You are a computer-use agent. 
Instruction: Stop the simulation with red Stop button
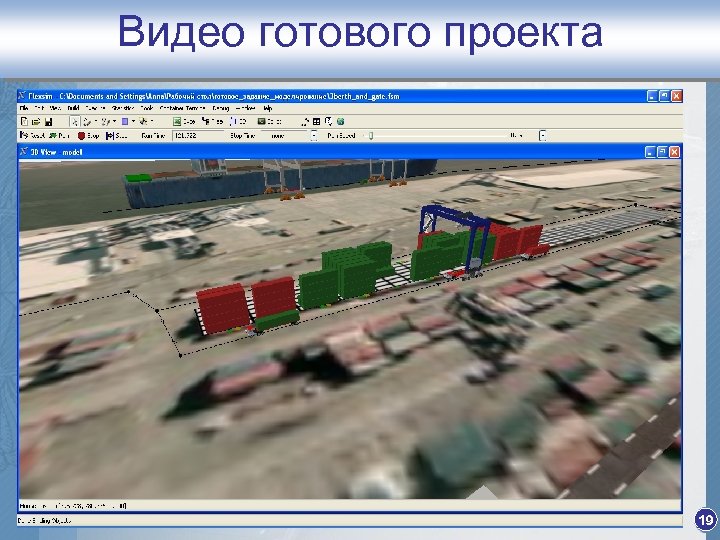coord(88,135)
